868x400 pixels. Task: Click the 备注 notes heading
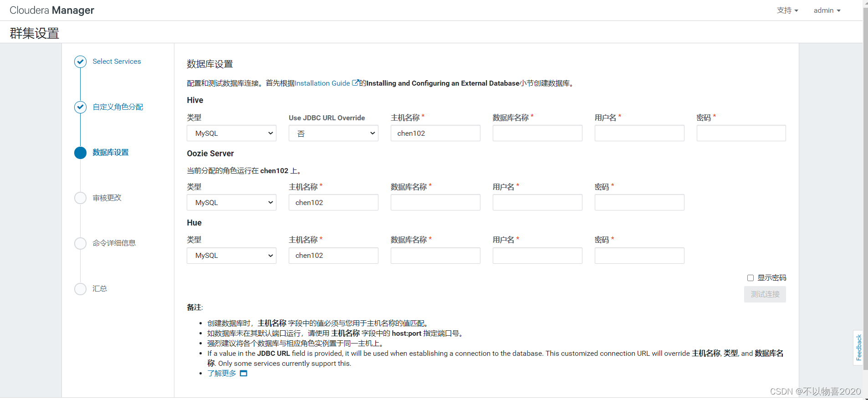tap(194, 308)
